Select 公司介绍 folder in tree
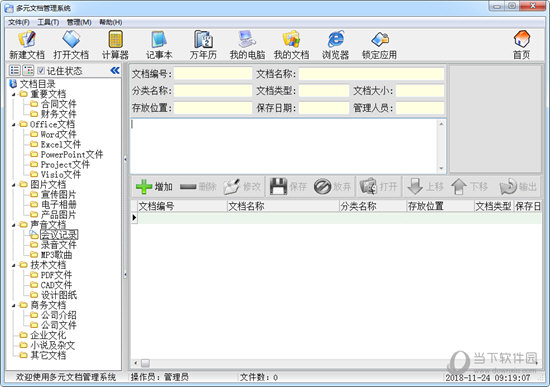 [59, 315]
